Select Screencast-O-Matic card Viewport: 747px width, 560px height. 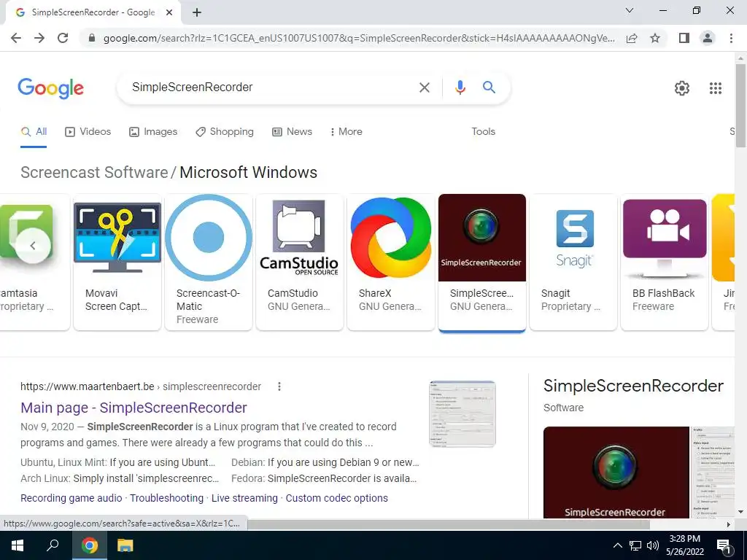pos(208,262)
